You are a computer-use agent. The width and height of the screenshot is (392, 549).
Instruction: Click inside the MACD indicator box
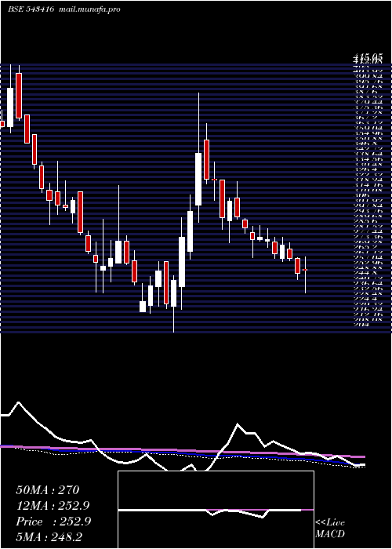coord(216,510)
